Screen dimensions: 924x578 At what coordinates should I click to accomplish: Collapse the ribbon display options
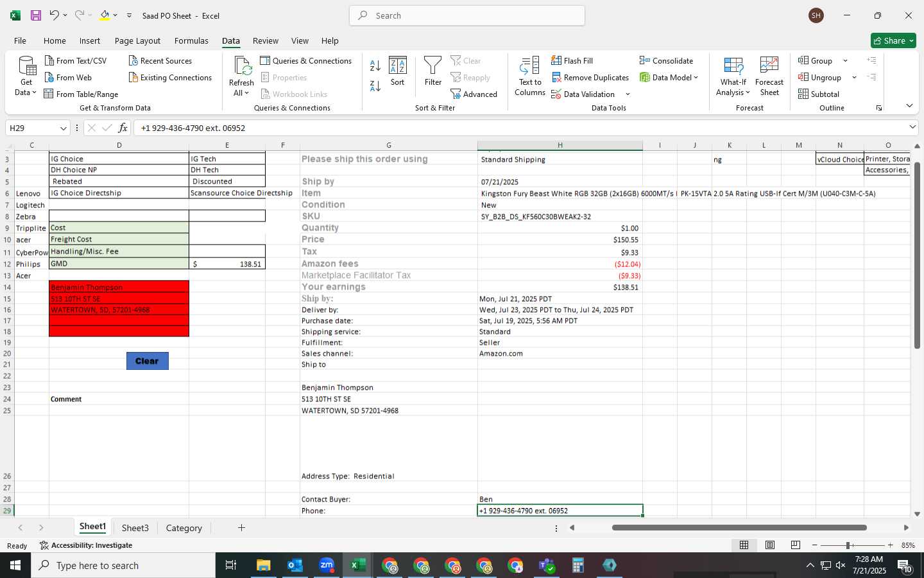(909, 106)
